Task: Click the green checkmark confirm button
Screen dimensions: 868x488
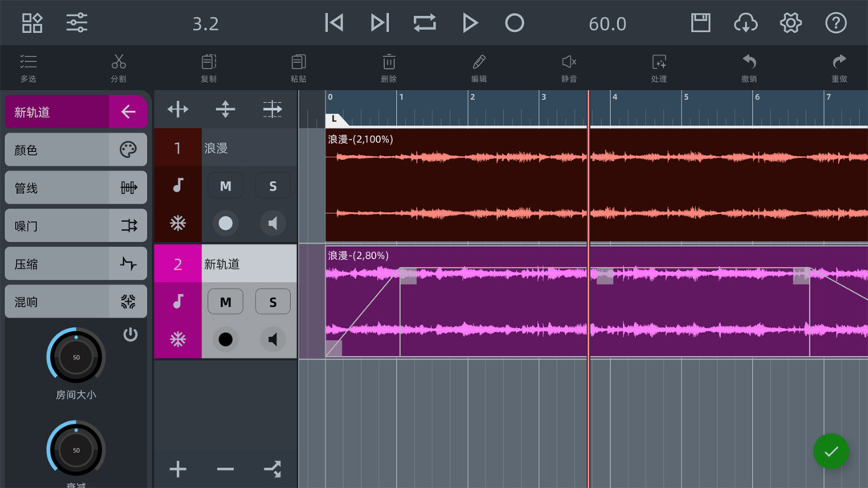Action: click(x=830, y=451)
